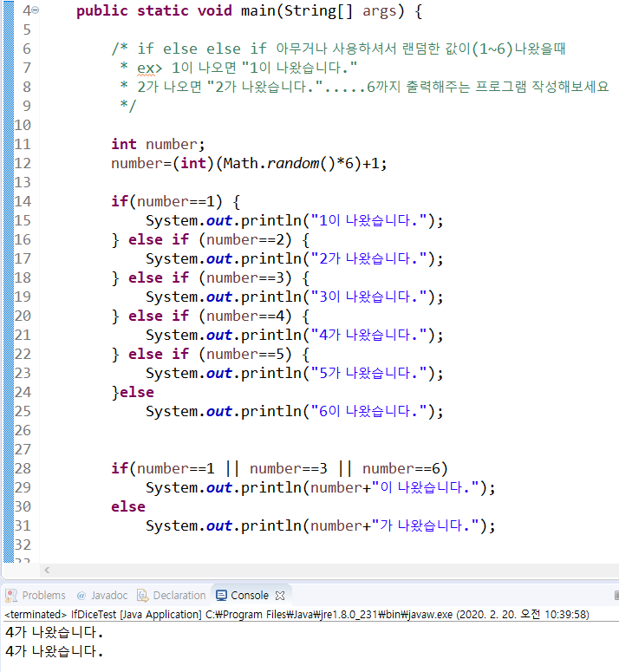Click the Problems tab icon

11,596
